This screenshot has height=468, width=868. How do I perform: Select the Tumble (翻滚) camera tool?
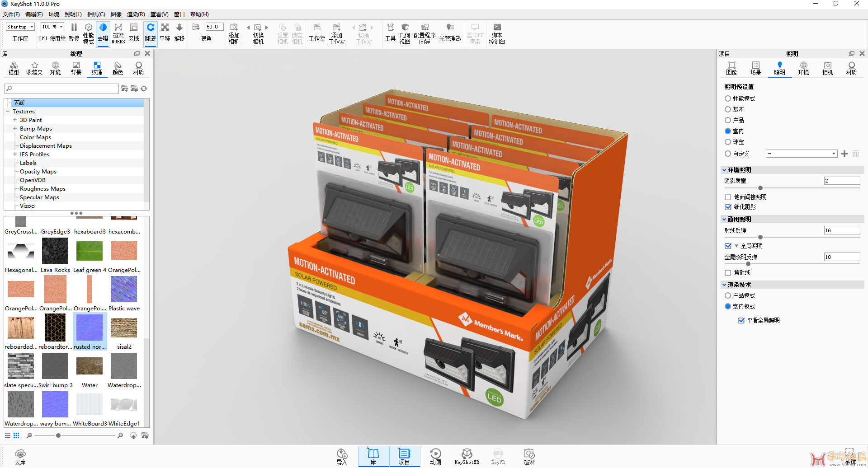tap(150, 33)
